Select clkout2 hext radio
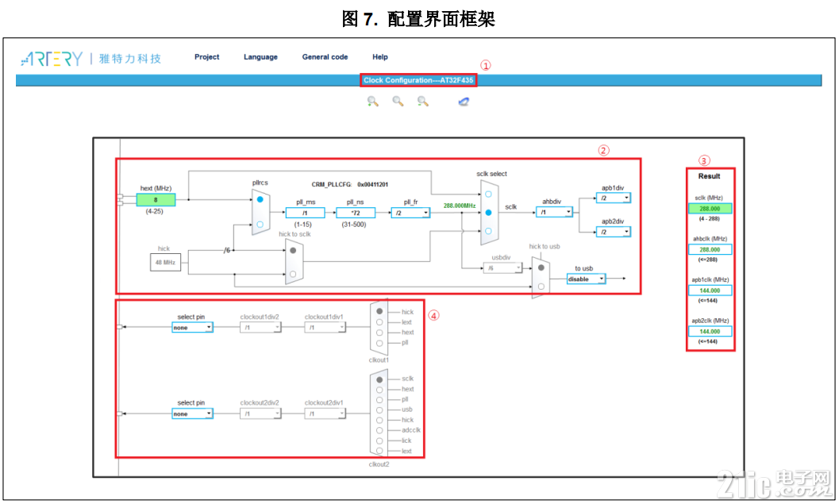 click(x=379, y=390)
